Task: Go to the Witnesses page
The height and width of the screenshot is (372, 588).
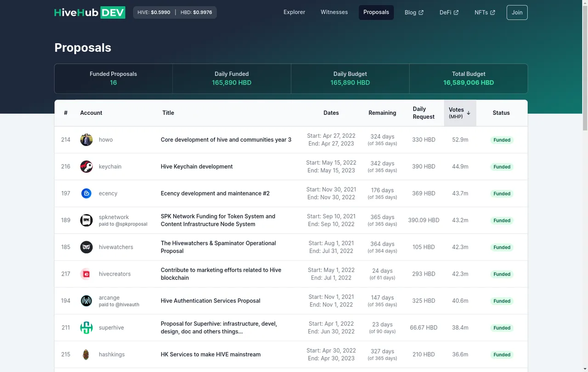Action: 334,12
